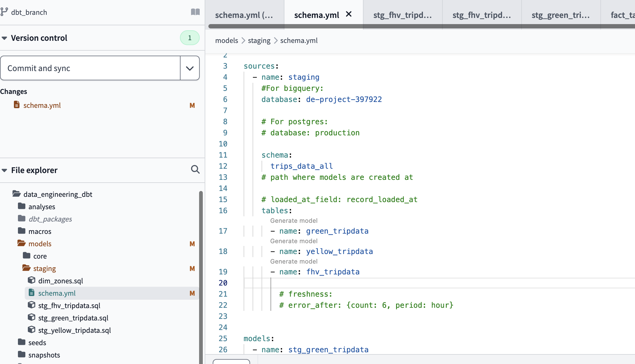Click the stg_green_tripdata model name on line 26
635x364 pixels.
pos(328,349)
